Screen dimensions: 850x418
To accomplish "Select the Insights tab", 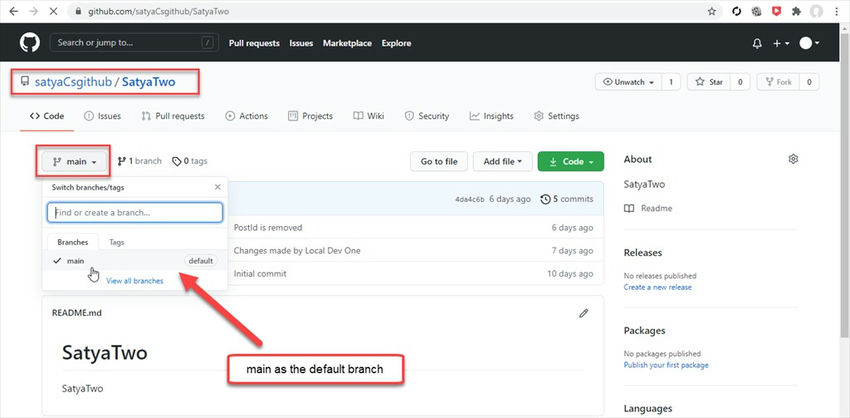I will coord(492,116).
